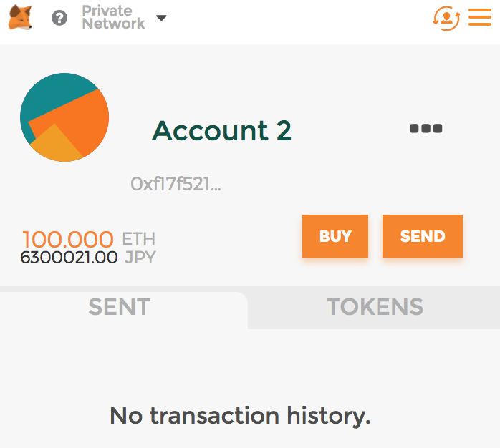Click the JPY currency label
500x448 pixels.
(140, 258)
